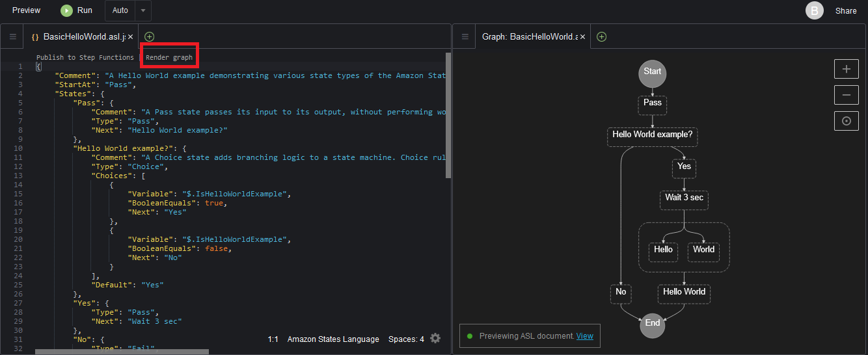Select the Wait 3 sec graph node
The width and height of the screenshot is (868, 355).
pos(684,198)
